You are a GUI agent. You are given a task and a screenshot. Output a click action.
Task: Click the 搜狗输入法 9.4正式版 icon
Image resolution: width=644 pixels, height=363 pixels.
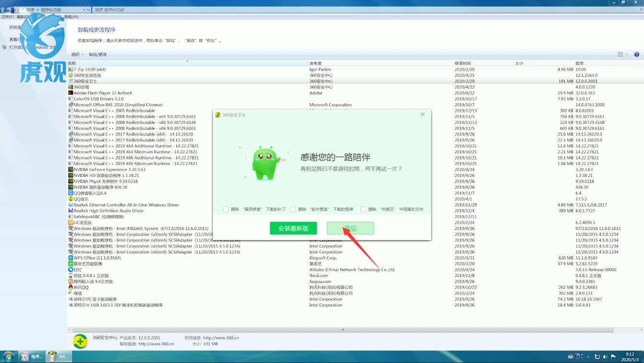pyautogui.click(x=70, y=281)
